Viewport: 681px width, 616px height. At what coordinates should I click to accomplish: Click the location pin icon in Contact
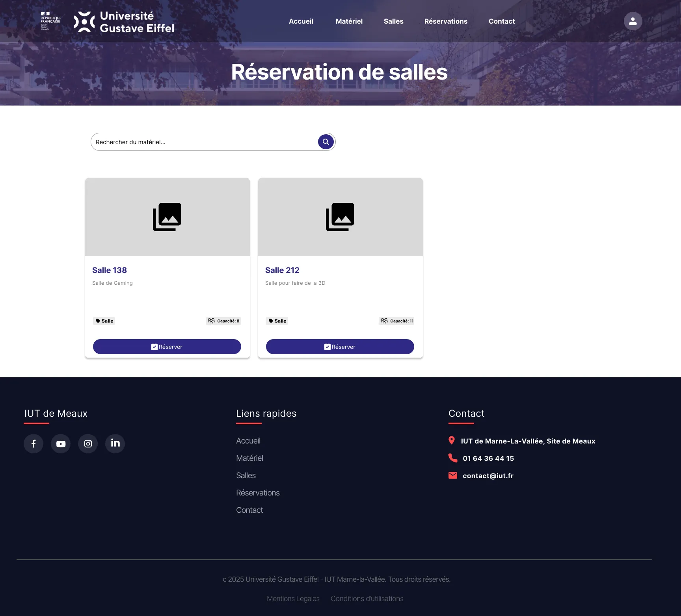(x=452, y=440)
